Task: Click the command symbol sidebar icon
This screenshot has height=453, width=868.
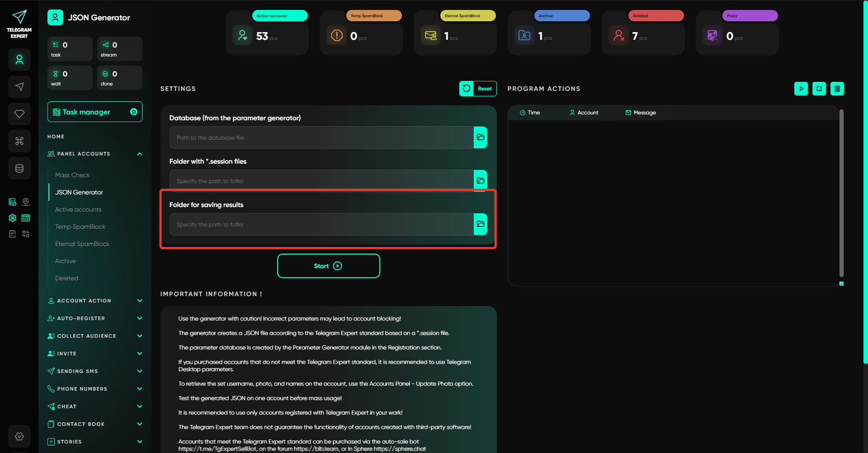Action: point(19,141)
